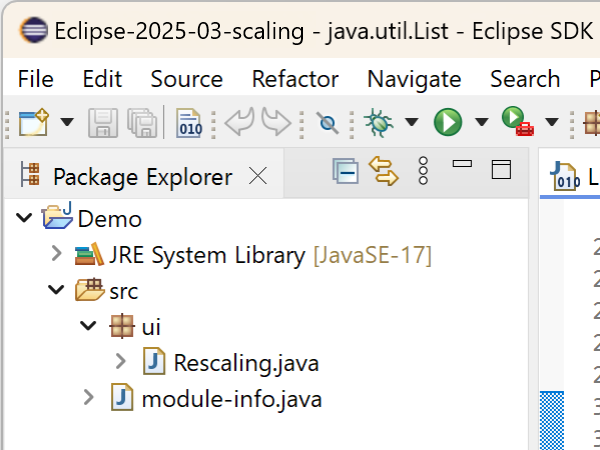Image resolution: width=600 pixels, height=450 pixels.
Task: Expand the Rescaling.java node
Action: point(121,362)
